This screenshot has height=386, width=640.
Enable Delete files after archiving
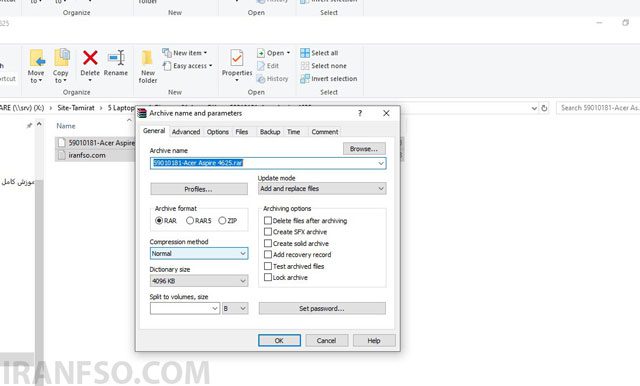[x=268, y=221]
